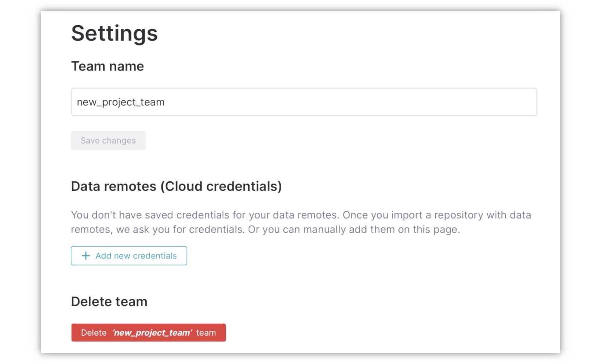This screenshot has width=601, height=364.
Task: Click the 'Save changes' label text
Action: click(x=108, y=141)
